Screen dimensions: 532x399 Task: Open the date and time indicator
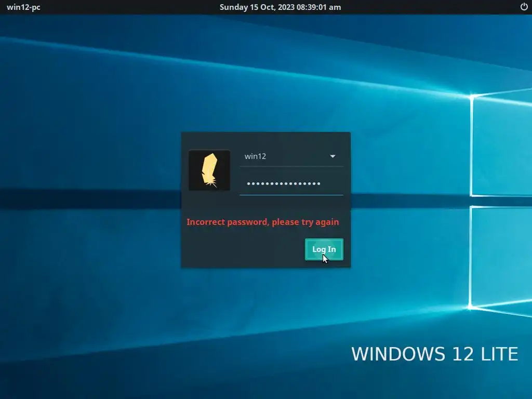pos(280,7)
